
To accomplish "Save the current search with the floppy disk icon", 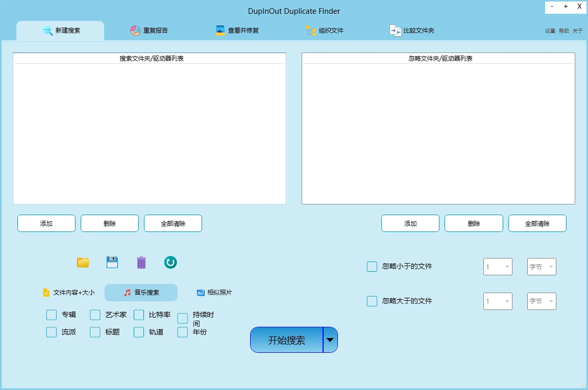I will tap(112, 262).
